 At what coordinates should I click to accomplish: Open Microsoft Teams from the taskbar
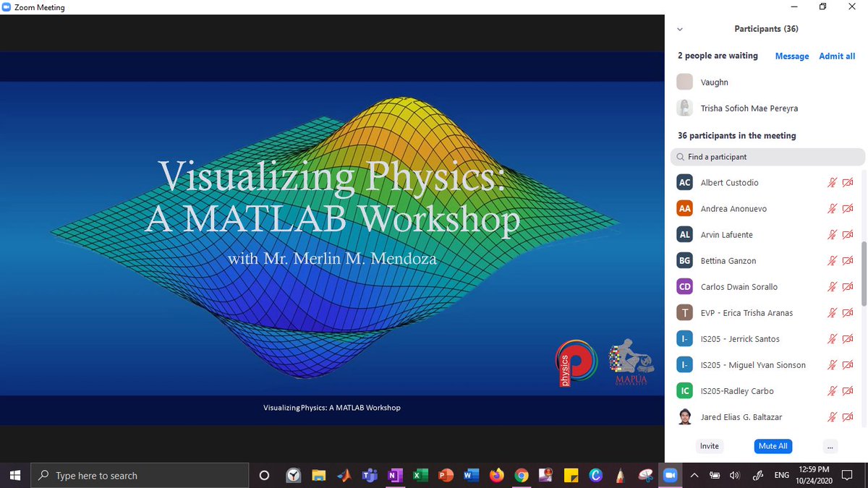click(x=369, y=475)
